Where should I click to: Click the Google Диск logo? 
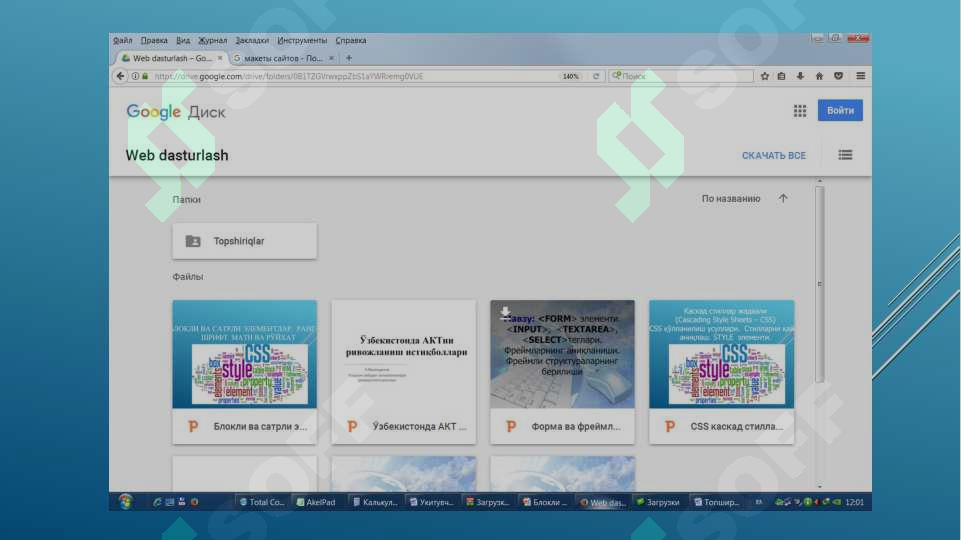(x=176, y=112)
